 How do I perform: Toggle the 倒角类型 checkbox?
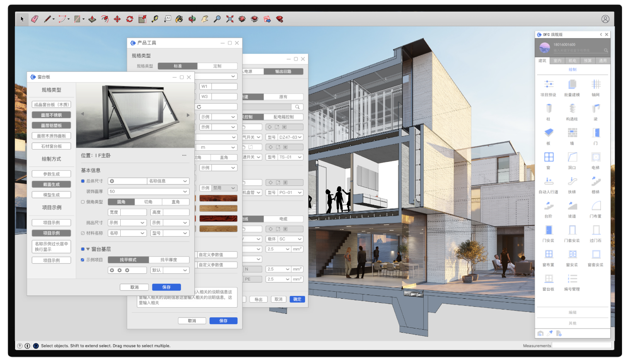click(83, 202)
